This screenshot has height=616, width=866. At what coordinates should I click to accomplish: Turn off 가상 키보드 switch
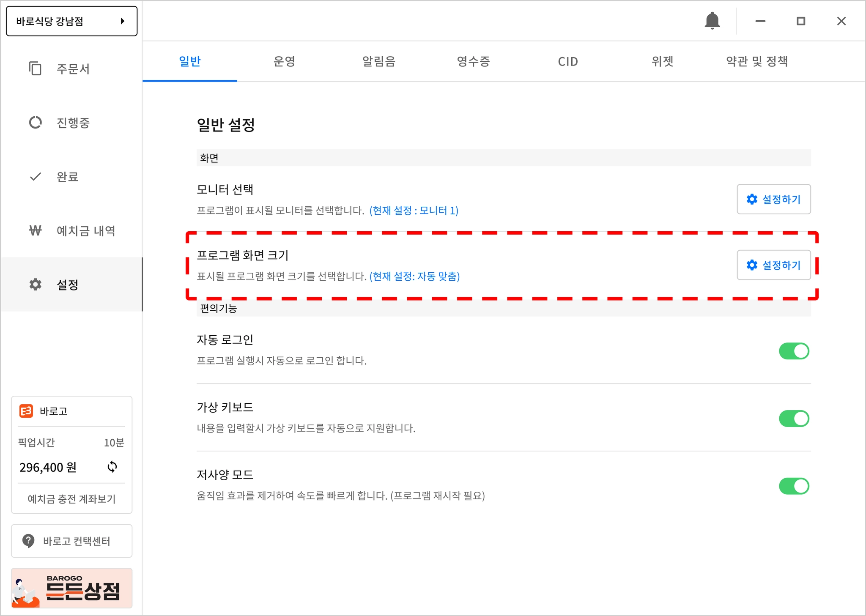794,419
